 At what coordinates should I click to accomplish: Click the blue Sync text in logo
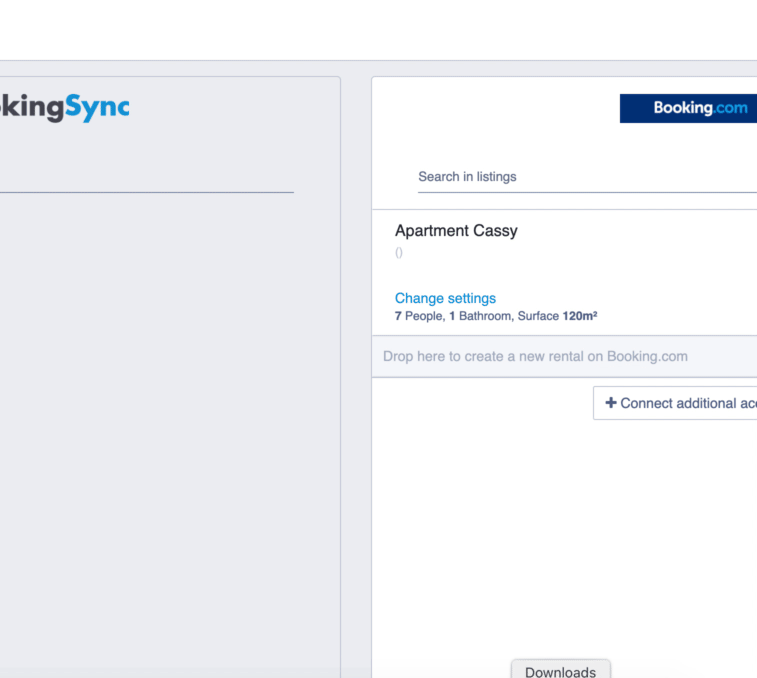[x=97, y=107]
